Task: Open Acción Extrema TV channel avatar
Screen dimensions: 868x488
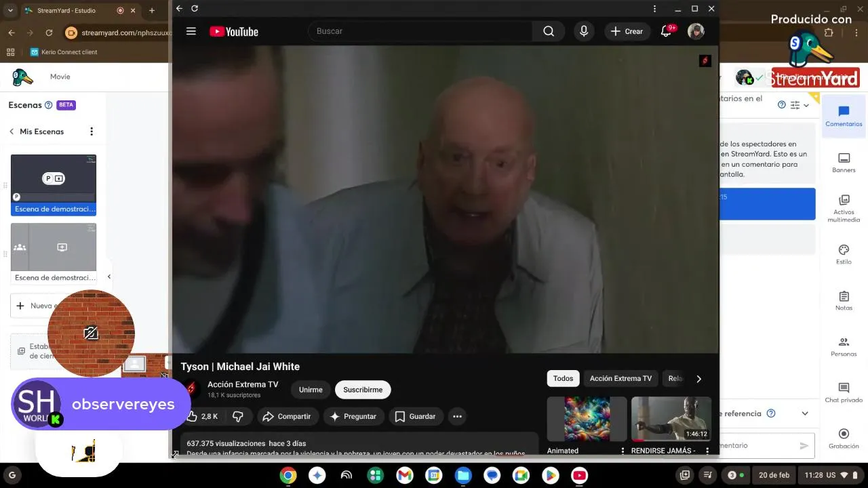Action: pos(191,389)
